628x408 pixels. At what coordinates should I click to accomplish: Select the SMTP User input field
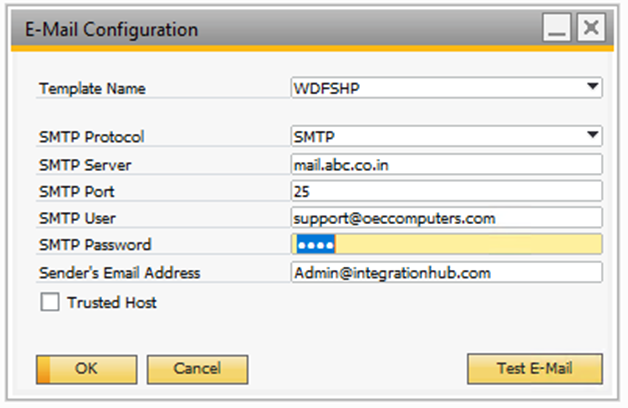446,218
